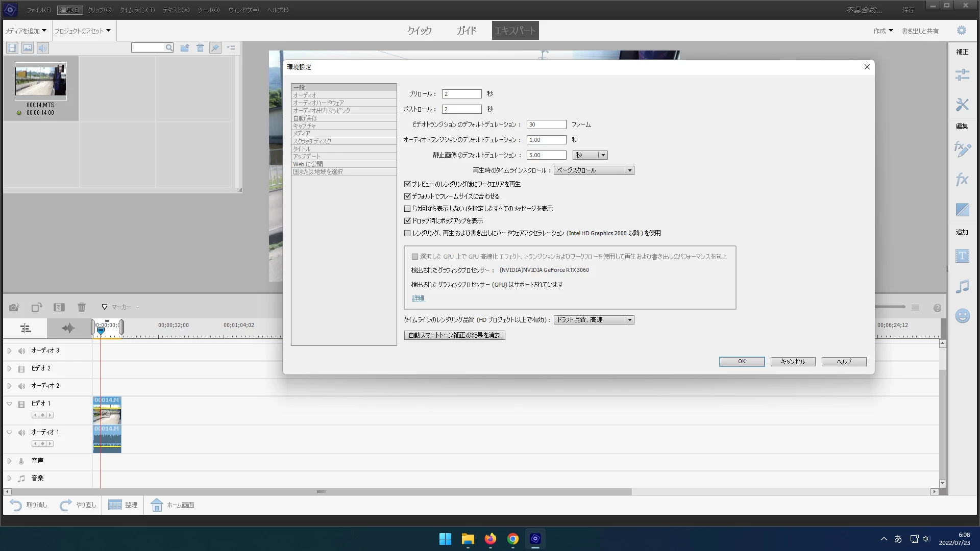The height and width of the screenshot is (551, 980).
Task: Click the music note icon in right sidebar
Action: tap(962, 286)
